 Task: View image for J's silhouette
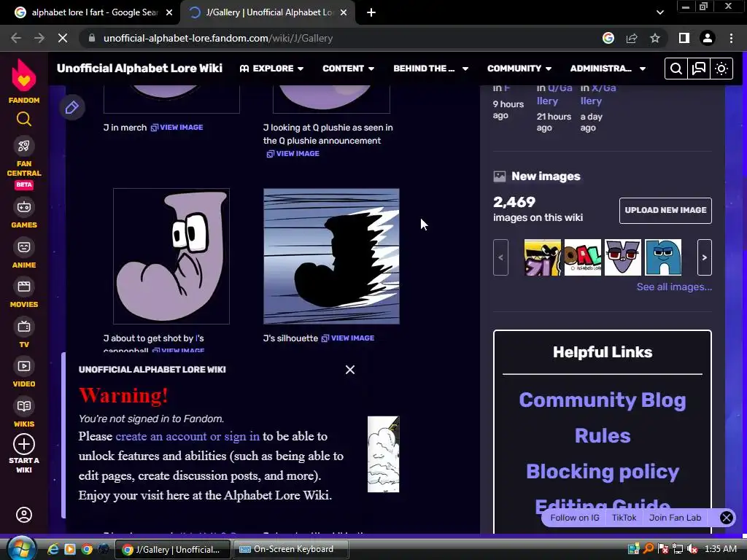pos(348,338)
